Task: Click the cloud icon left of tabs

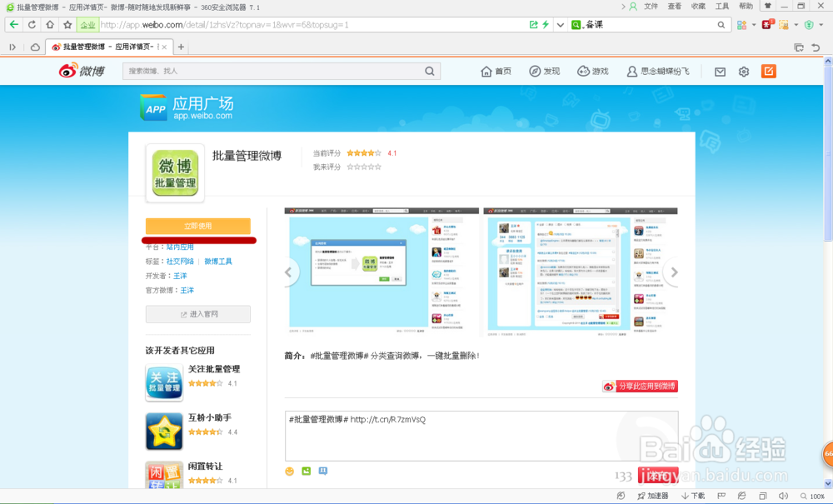Action: tap(35, 47)
